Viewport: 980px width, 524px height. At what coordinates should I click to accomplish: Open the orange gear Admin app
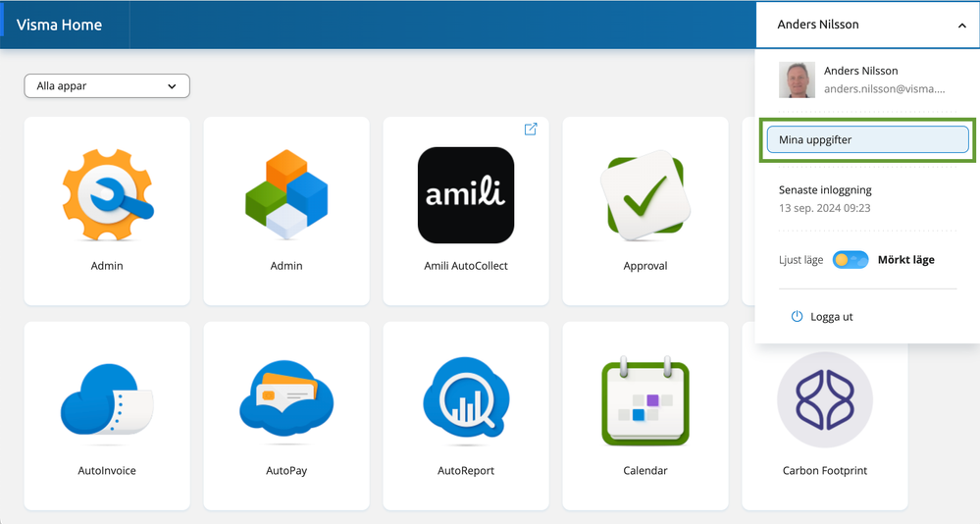coord(107,195)
